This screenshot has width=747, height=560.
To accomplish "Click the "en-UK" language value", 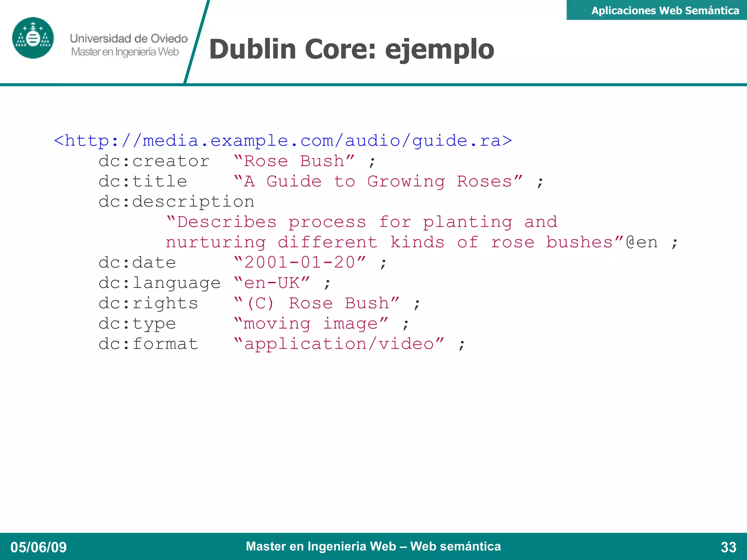I will (x=272, y=283).
